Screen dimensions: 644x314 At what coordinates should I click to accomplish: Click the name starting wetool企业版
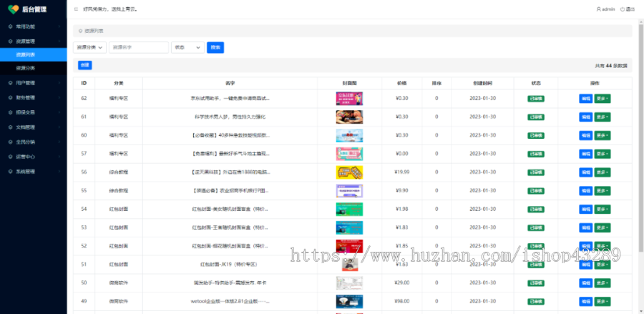230,301
